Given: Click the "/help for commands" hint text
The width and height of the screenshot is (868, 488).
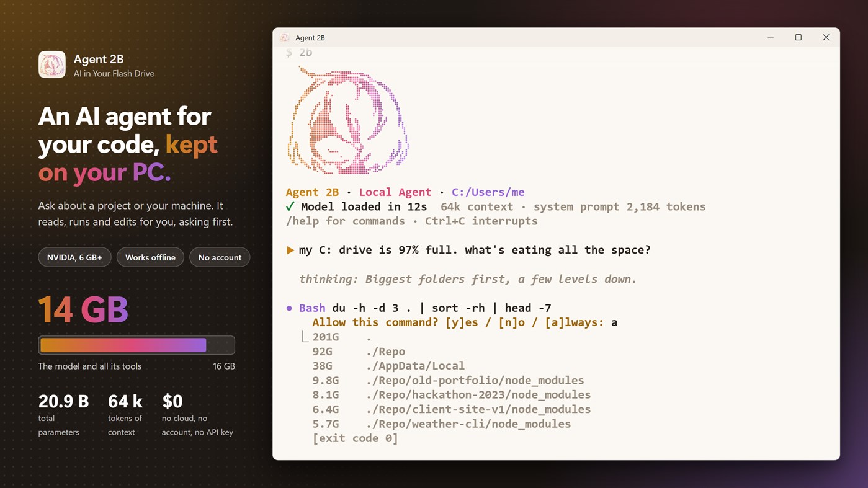Looking at the screenshot, I should (x=345, y=221).
